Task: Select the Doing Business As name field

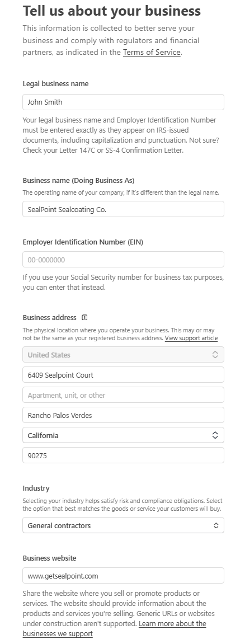Action: (123, 209)
